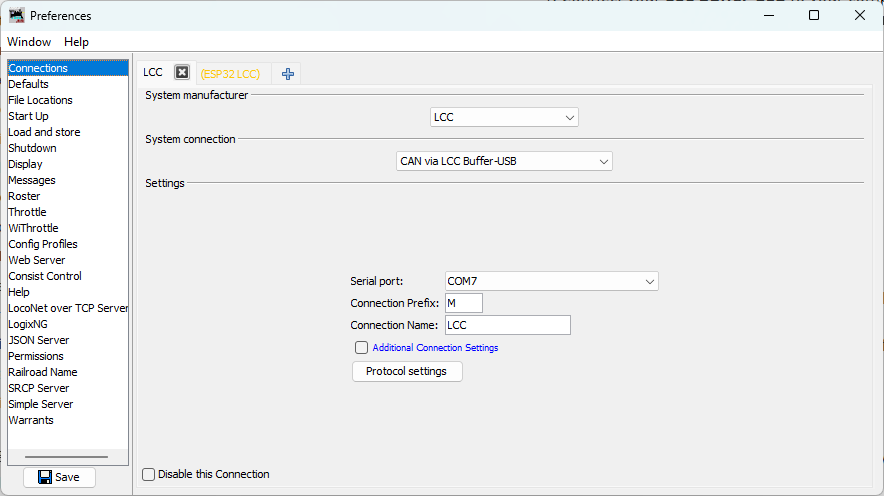Add a new connection with the plus icon
884x496 pixels.
tap(288, 74)
